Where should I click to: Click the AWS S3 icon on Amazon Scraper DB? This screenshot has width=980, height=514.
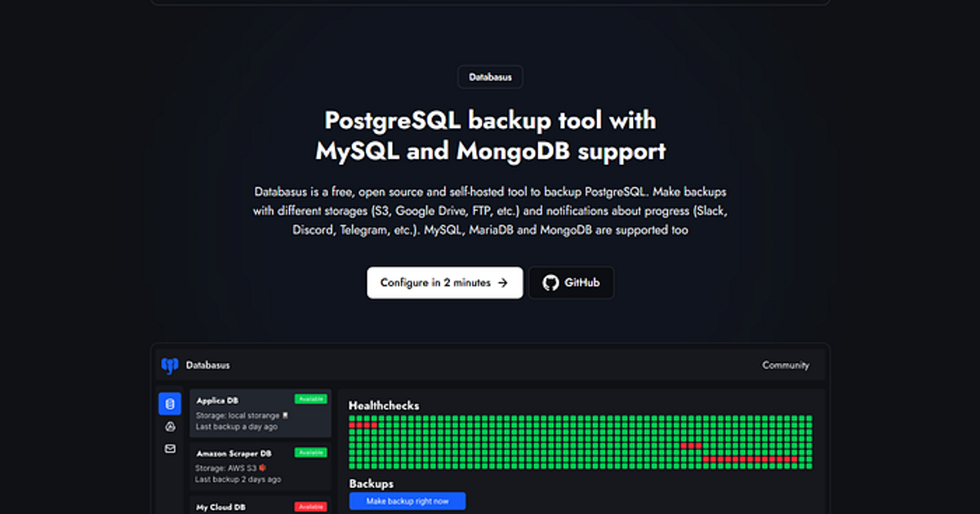262,468
